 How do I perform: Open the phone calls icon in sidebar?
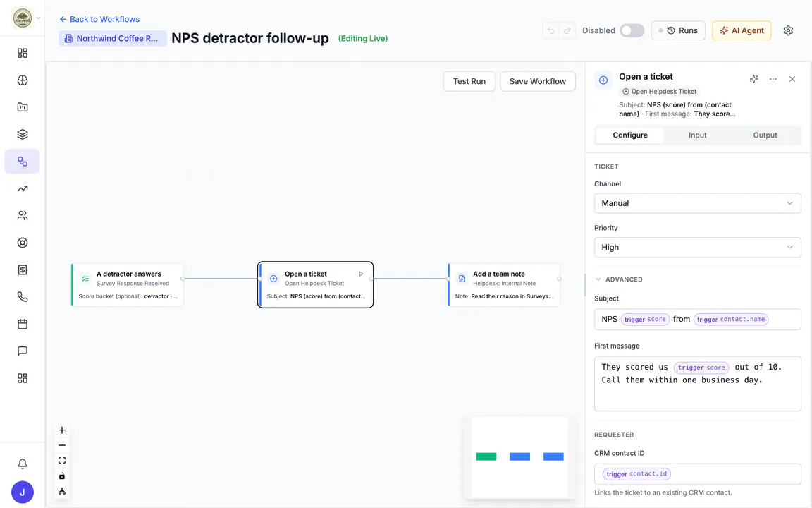click(x=23, y=297)
